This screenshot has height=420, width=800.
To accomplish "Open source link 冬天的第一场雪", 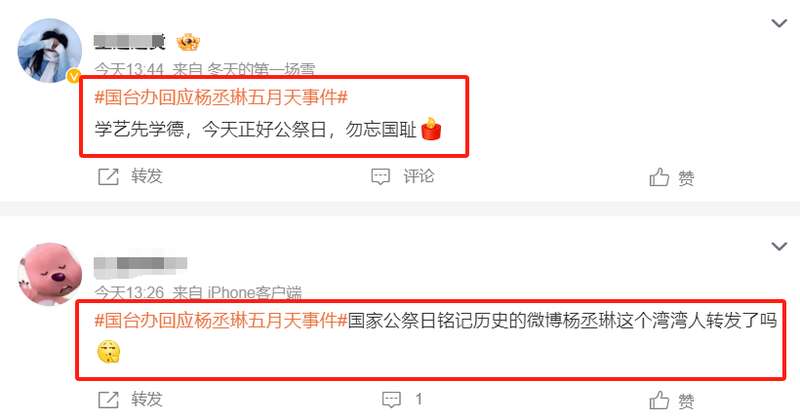I will (x=261, y=69).
